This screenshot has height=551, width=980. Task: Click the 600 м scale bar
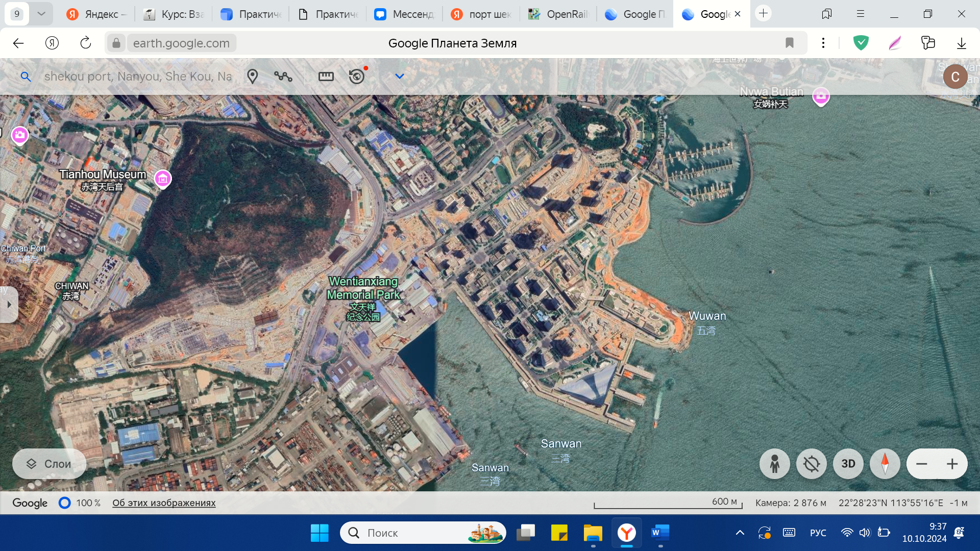pyautogui.click(x=668, y=503)
